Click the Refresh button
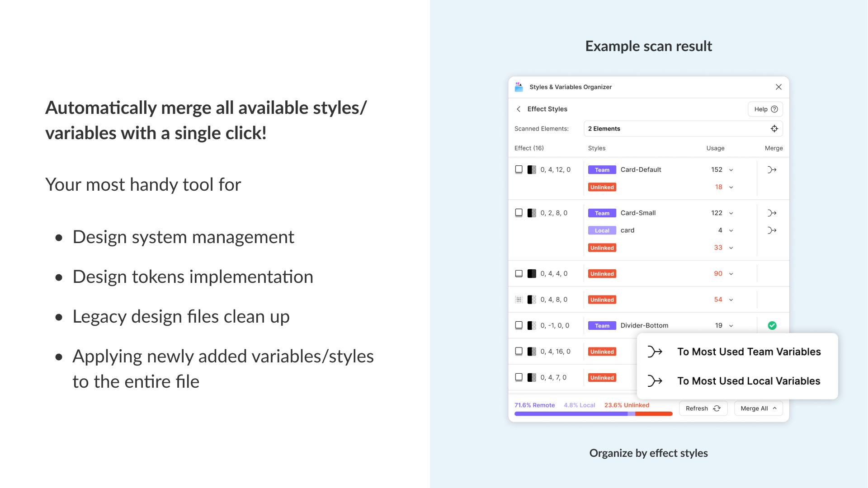The width and height of the screenshot is (868, 488). (x=703, y=408)
